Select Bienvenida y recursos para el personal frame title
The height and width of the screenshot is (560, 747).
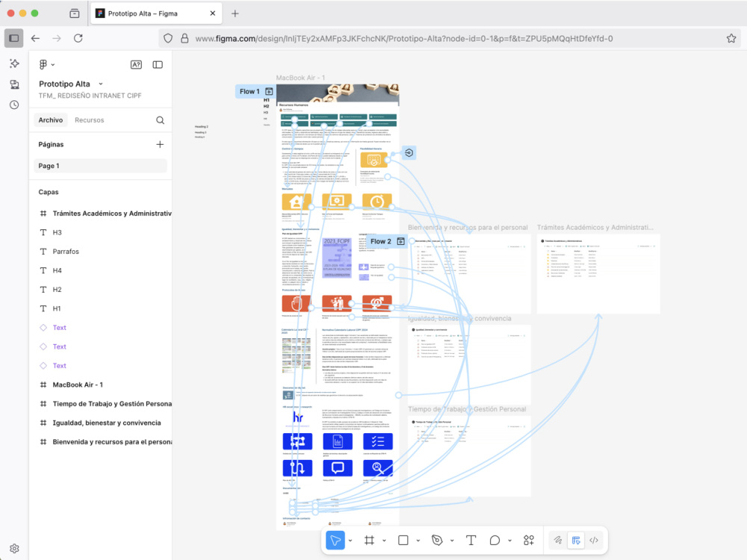[x=468, y=227]
